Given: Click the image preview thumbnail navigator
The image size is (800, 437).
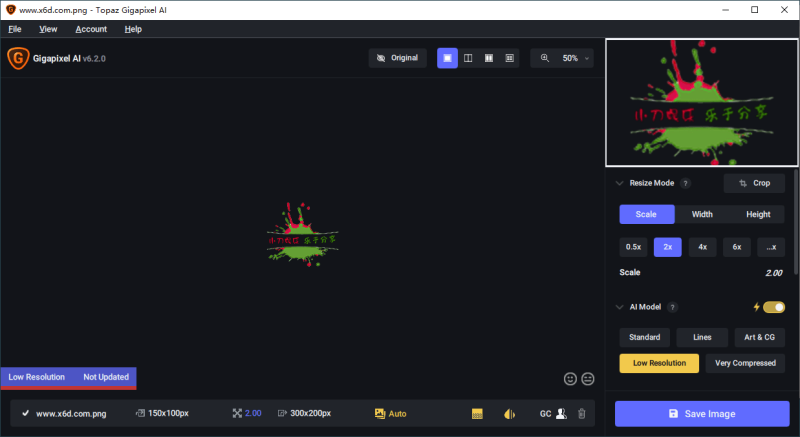Looking at the screenshot, I should [702, 102].
